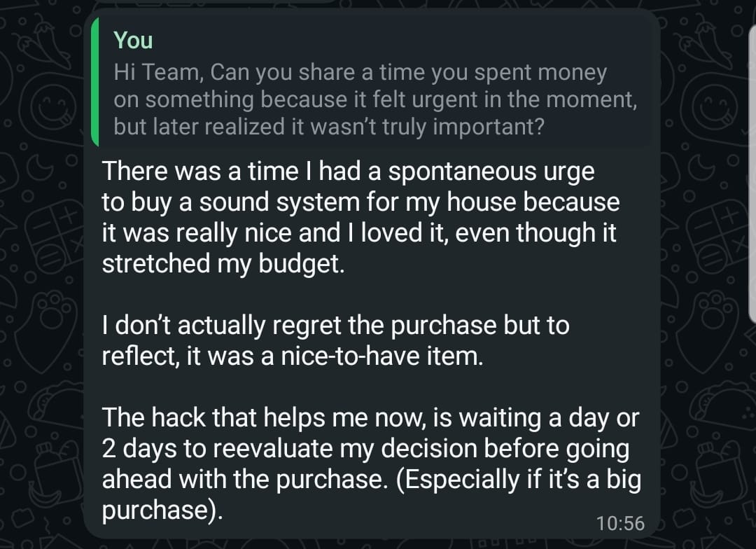756x549 pixels.
Task: Click the smiley face doodle on right wallpaper
Action: point(710,110)
